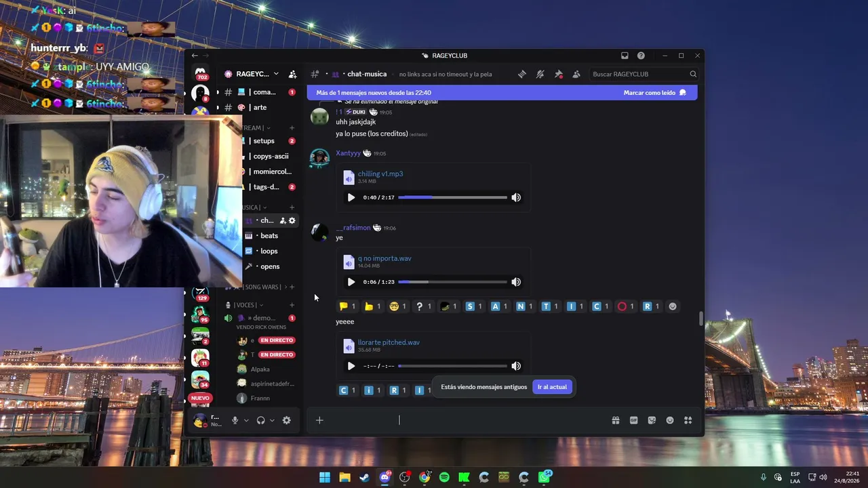Open the opens channel
The height and width of the screenshot is (488, 868).
click(x=269, y=266)
